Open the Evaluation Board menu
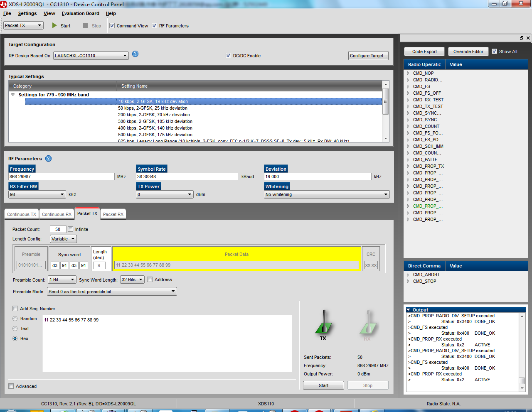Viewport: 532px width, 412px height. (x=81, y=13)
